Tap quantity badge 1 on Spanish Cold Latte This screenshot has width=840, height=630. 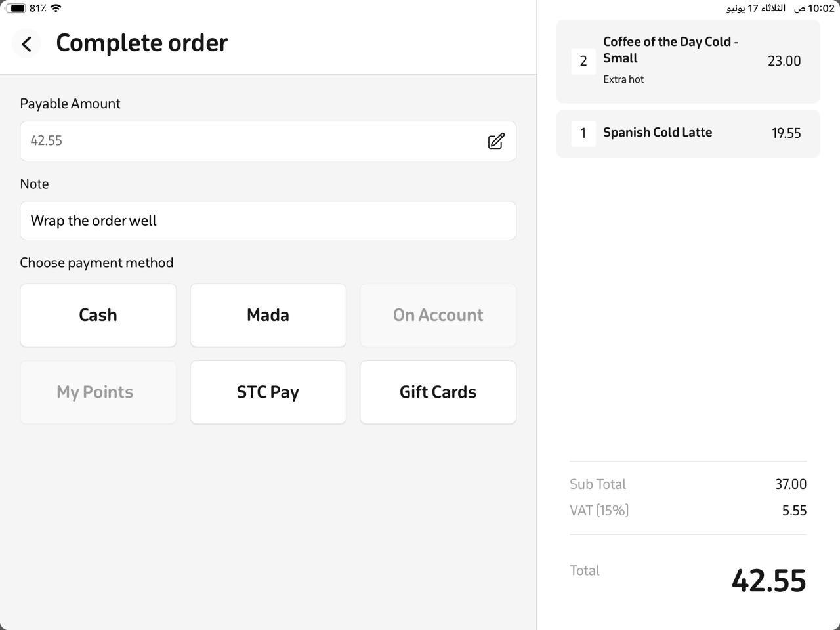(583, 133)
